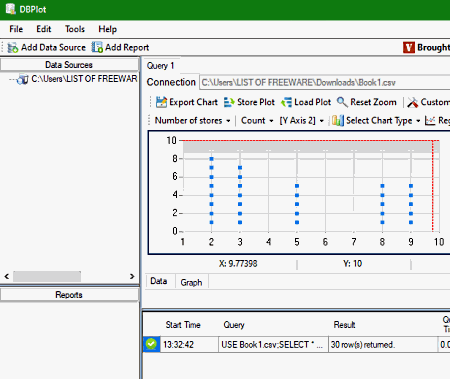Click the Reports panel header
The image size is (450, 379).
click(69, 295)
